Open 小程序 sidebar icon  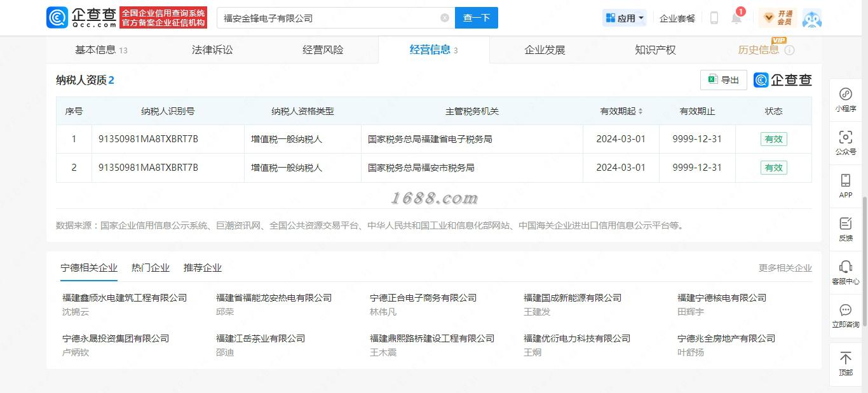tap(846, 100)
